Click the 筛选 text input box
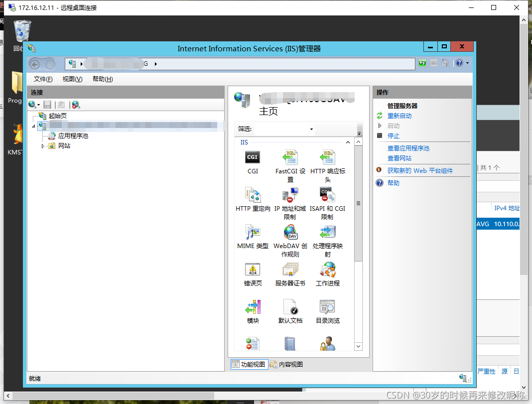Viewport: 532px width, 404px height. coord(280,129)
